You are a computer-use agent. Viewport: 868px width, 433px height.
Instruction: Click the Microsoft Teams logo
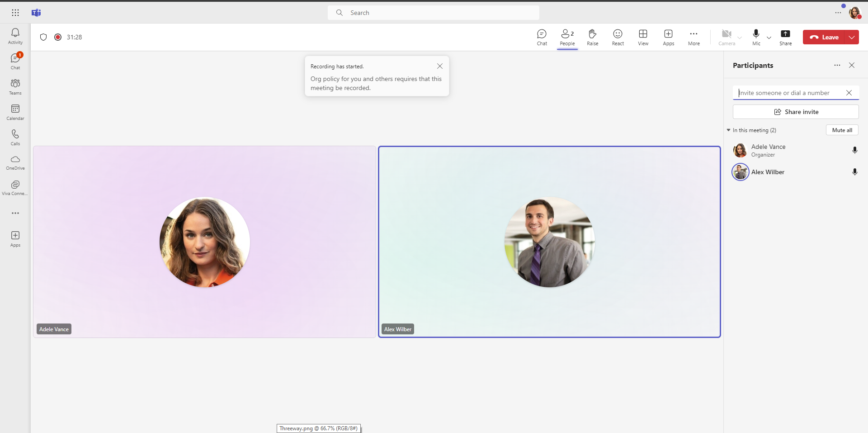[36, 13]
